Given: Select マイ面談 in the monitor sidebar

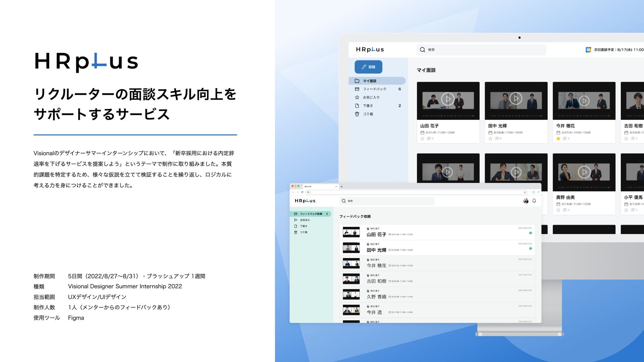Looking at the screenshot, I should click(377, 81).
